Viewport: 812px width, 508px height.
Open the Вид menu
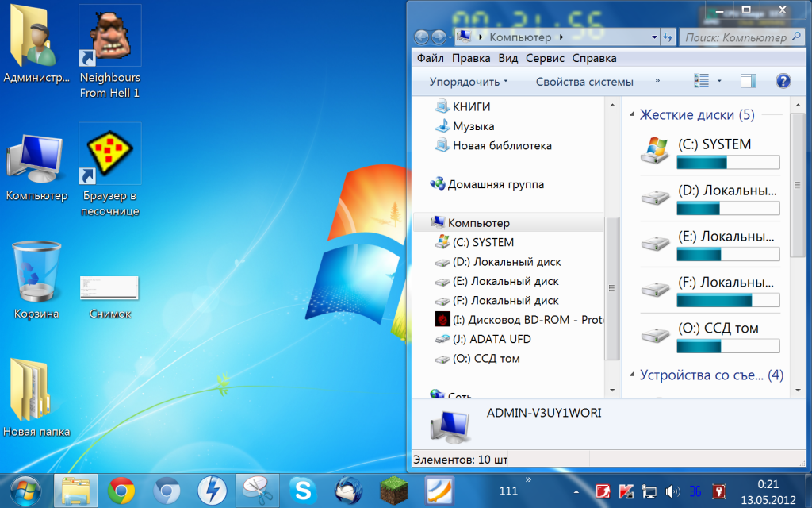point(508,58)
